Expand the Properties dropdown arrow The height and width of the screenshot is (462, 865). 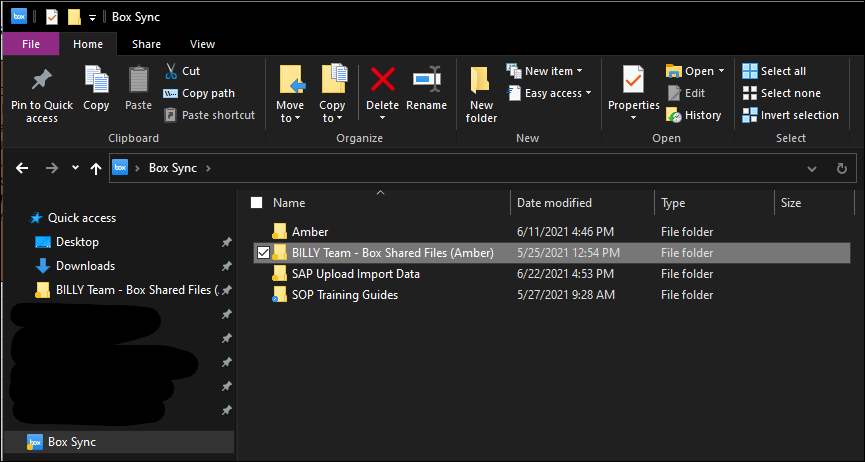(x=633, y=118)
